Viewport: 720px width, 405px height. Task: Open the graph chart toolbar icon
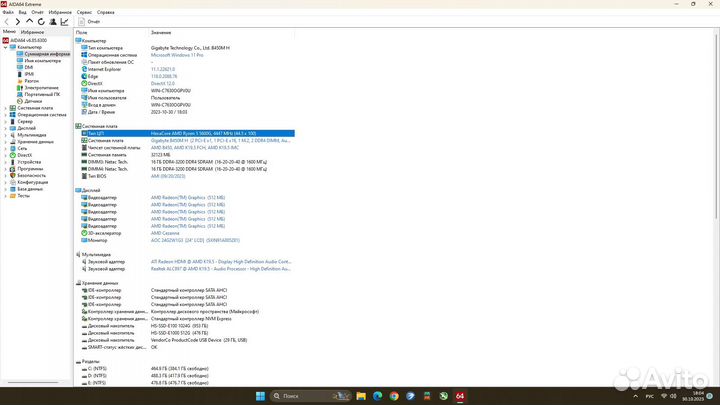(66, 20)
